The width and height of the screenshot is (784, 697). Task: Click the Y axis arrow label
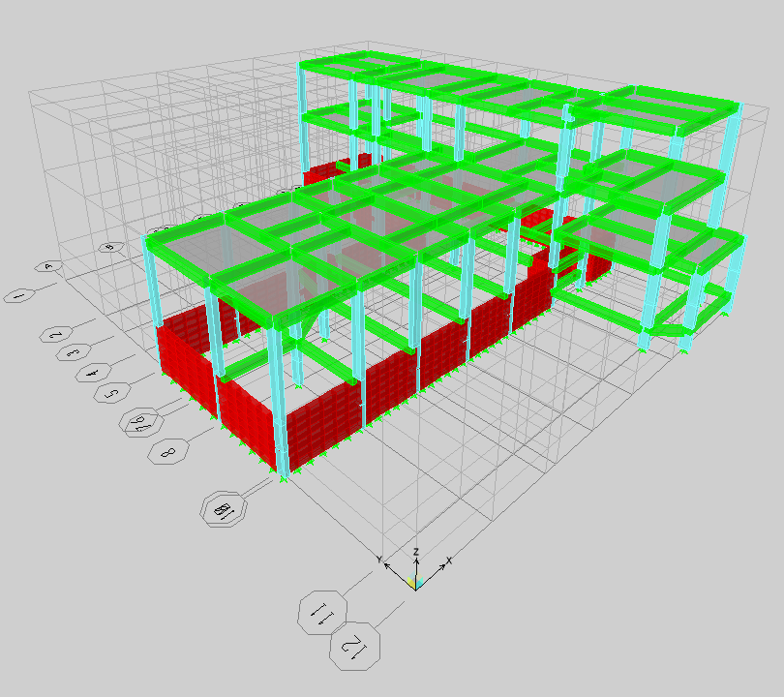[x=380, y=560]
